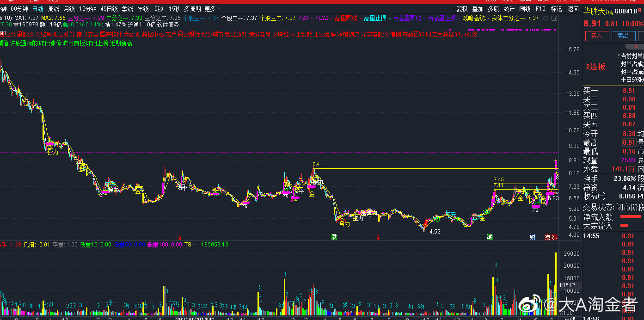The height and width of the screenshot is (320, 644).
Task: Switch to 60分钟 chart period
Action: click(19, 9)
